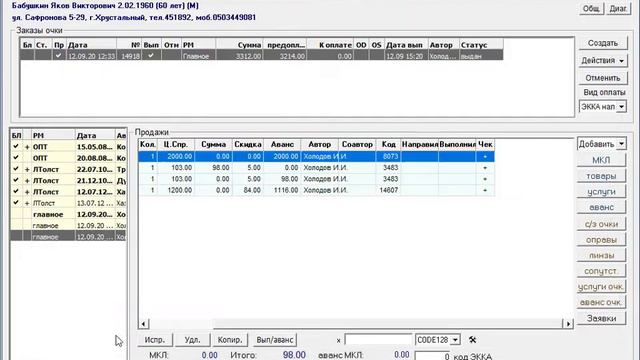Select the sales row with code 14607
The image size is (640, 360).
click(316, 190)
